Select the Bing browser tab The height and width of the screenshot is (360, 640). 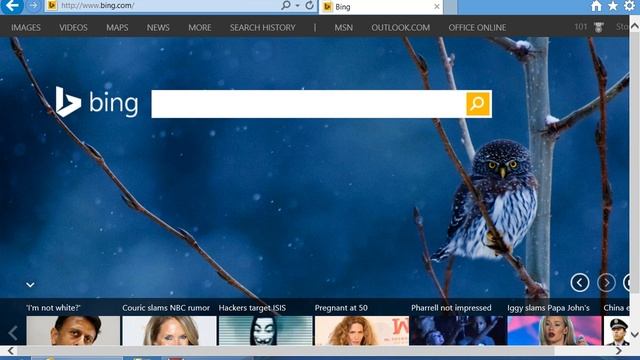pyautogui.click(x=380, y=7)
